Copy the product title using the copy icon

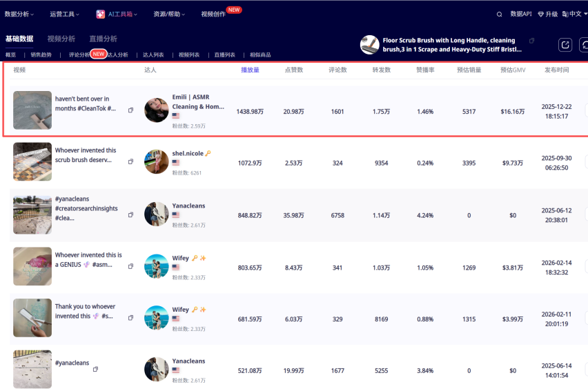click(531, 41)
